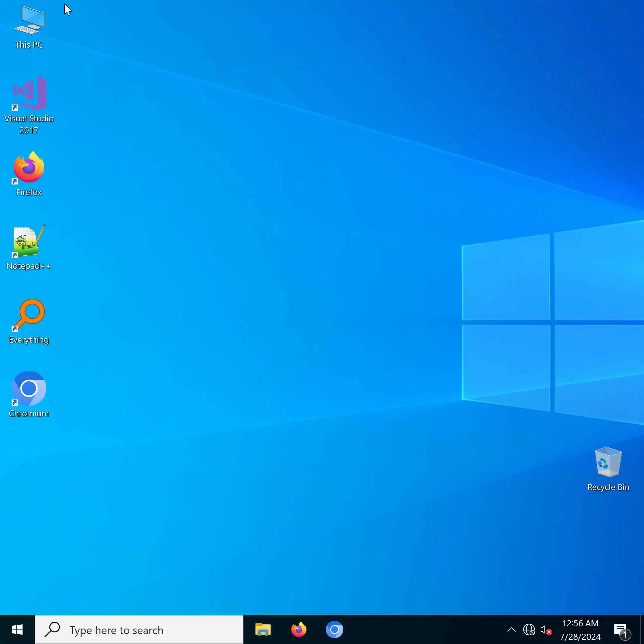Open the clock and date flyout

pos(580,623)
